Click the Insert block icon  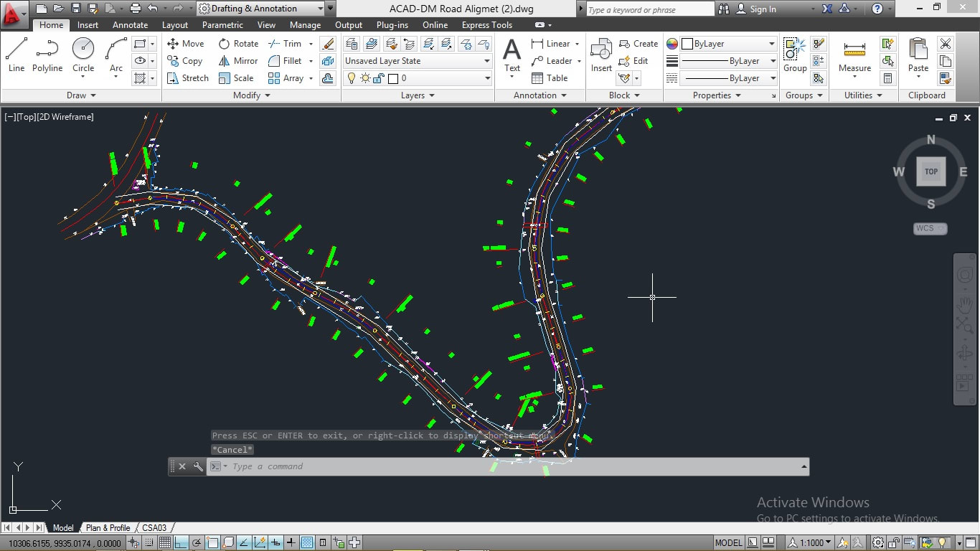(601, 55)
